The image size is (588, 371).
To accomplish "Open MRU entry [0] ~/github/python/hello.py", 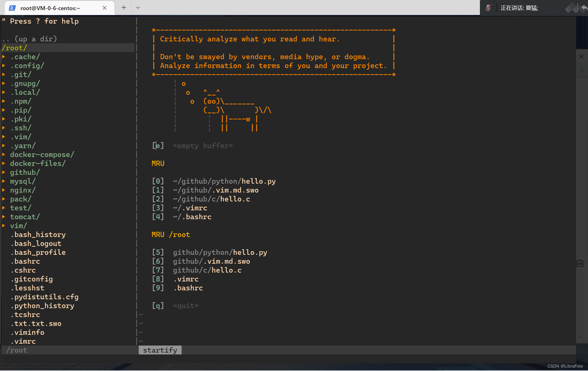I will coord(214,181).
